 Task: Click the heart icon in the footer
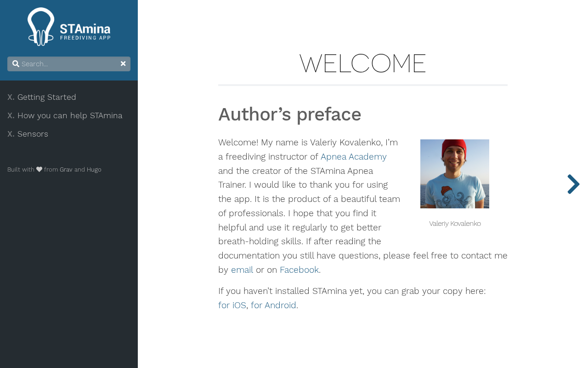[x=39, y=169]
